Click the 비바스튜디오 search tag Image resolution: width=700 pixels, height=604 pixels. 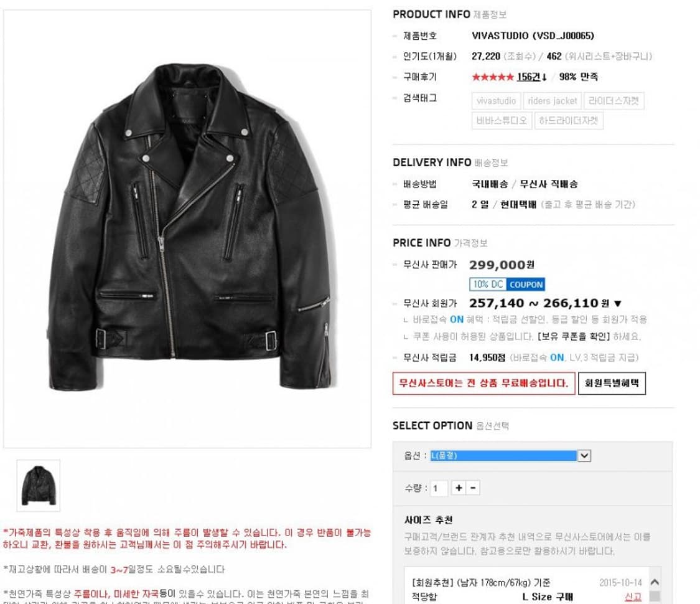click(502, 121)
